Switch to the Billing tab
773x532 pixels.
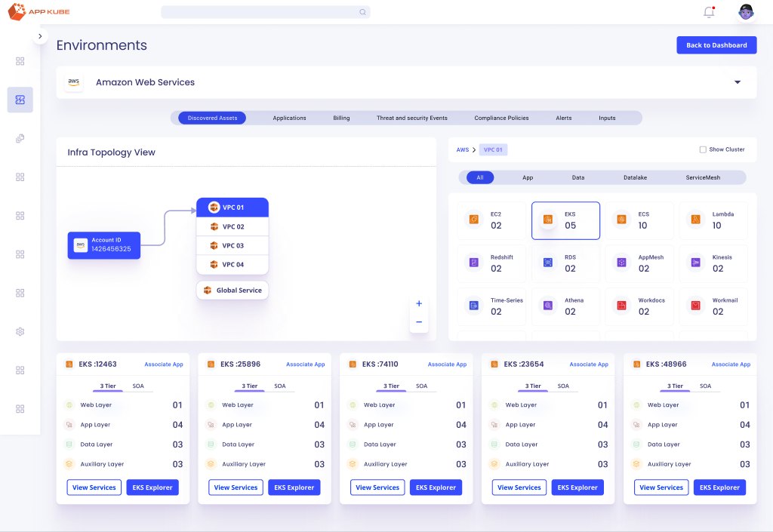341,118
